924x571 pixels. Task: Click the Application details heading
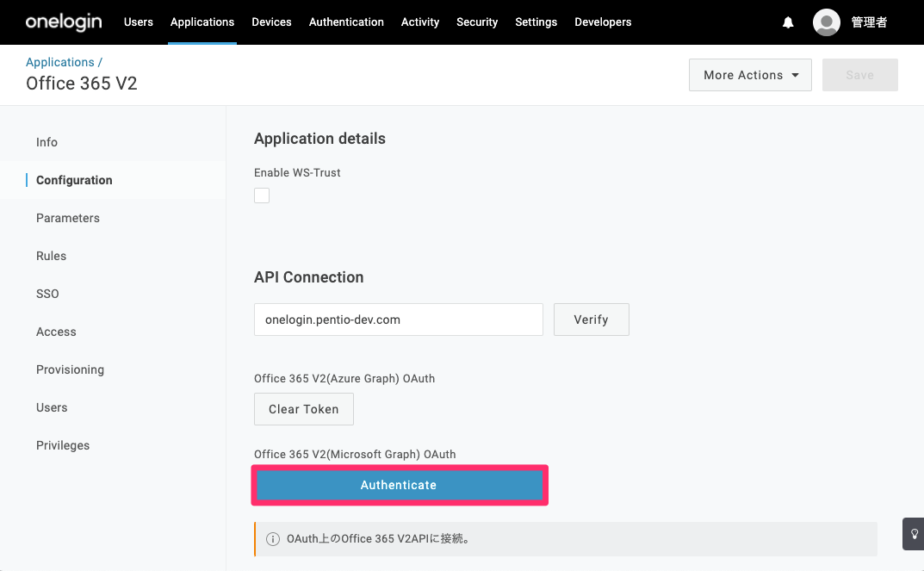click(x=320, y=139)
